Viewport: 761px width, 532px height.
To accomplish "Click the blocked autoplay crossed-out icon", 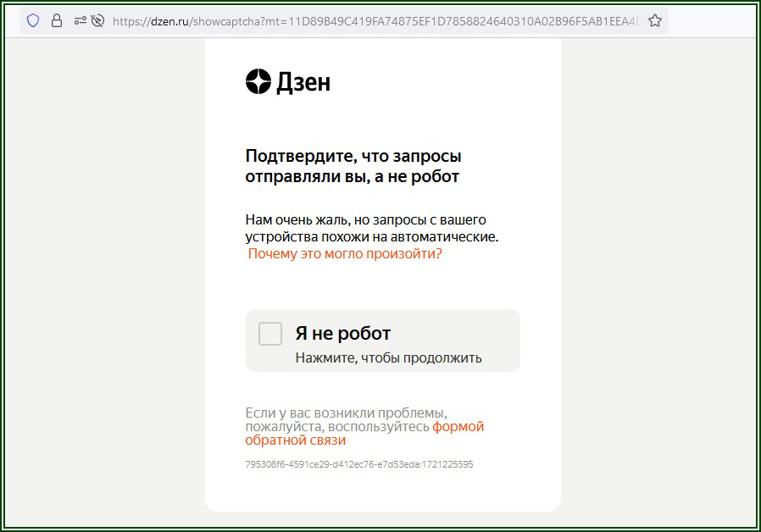I will pos(97,20).
